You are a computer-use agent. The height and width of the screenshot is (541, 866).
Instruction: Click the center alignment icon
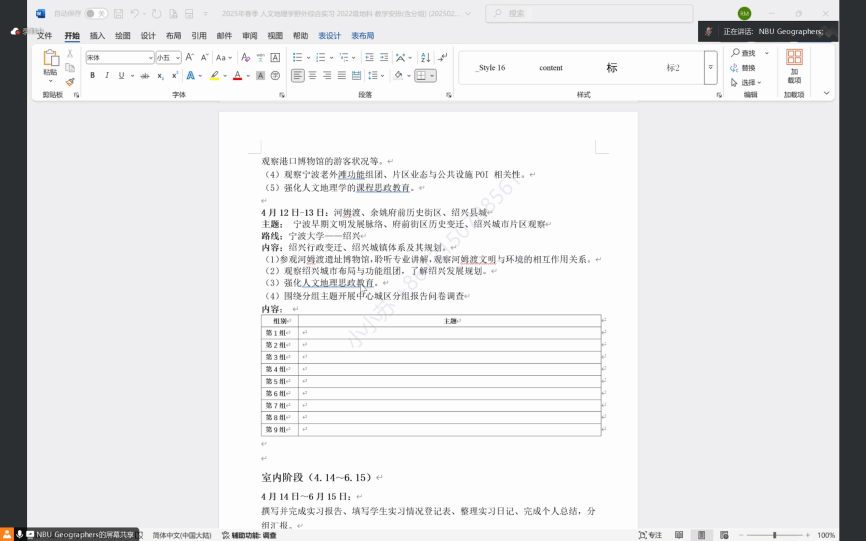(312, 75)
